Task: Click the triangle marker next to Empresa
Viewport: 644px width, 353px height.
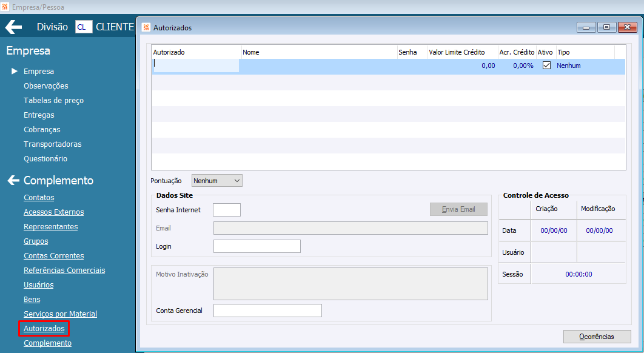Action: coord(15,71)
